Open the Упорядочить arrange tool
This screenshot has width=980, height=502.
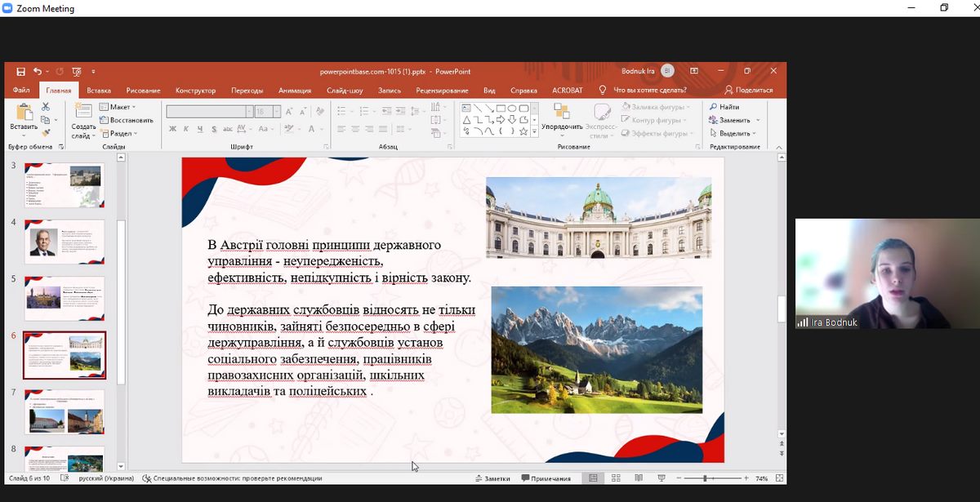tap(562, 117)
